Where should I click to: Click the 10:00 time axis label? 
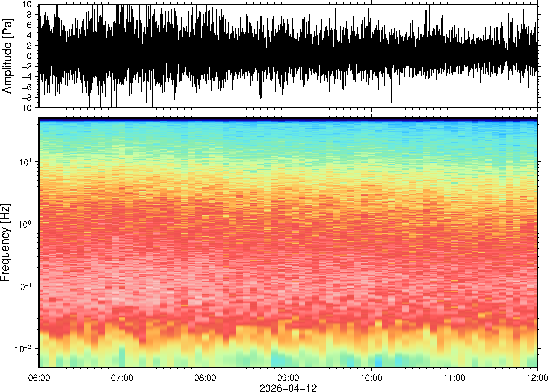[x=371, y=378]
